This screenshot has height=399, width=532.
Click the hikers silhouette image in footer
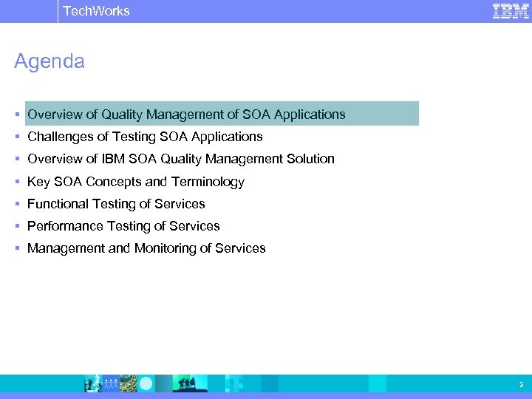point(190,383)
